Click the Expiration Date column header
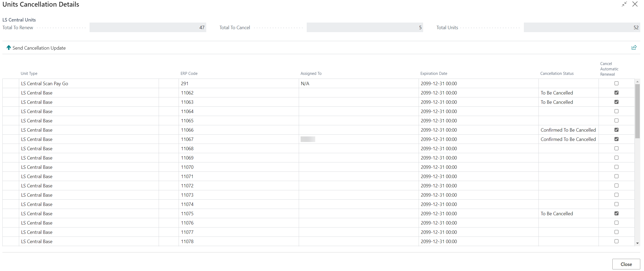 [x=434, y=74]
